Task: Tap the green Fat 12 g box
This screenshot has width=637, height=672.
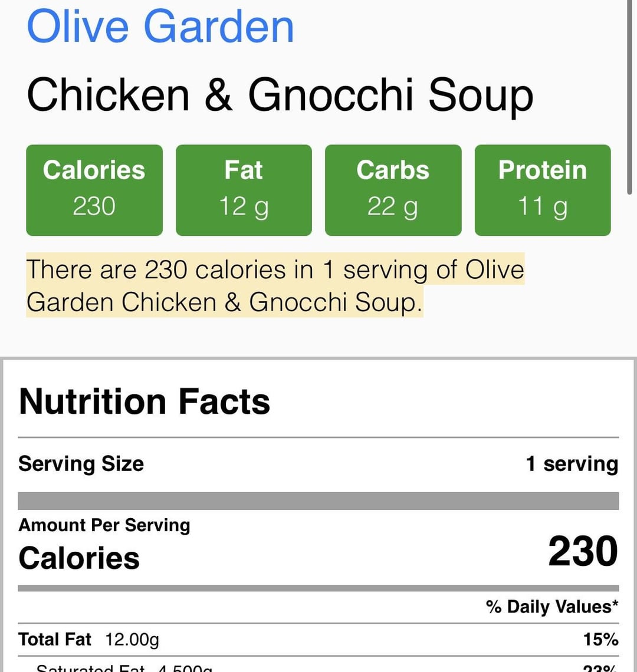Action: (x=244, y=190)
